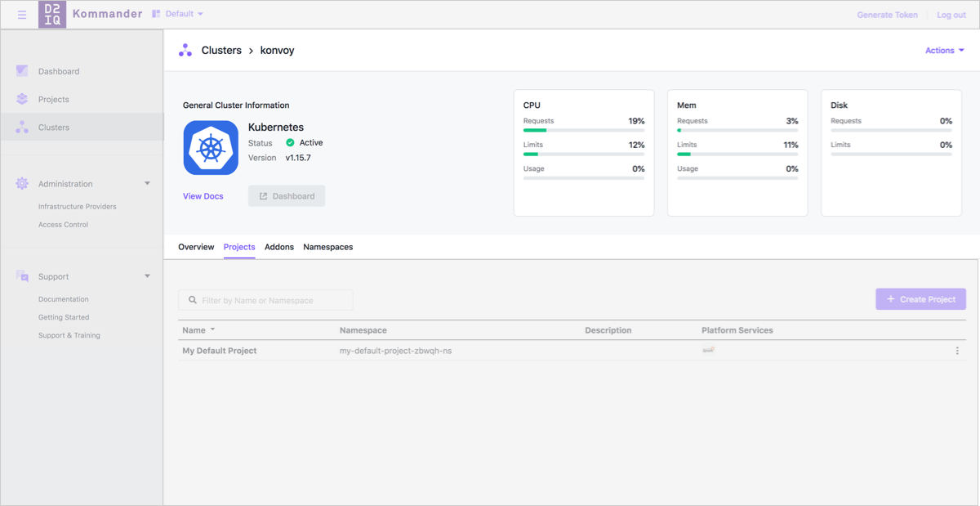The height and width of the screenshot is (506, 980).
Task: Follow the View Docs link
Action: click(203, 196)
